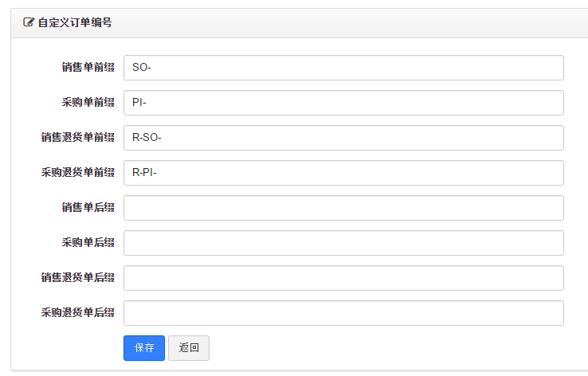Click the 销售退货单前缀 label text
Screen dimensions: 588x376
[77, 138]
